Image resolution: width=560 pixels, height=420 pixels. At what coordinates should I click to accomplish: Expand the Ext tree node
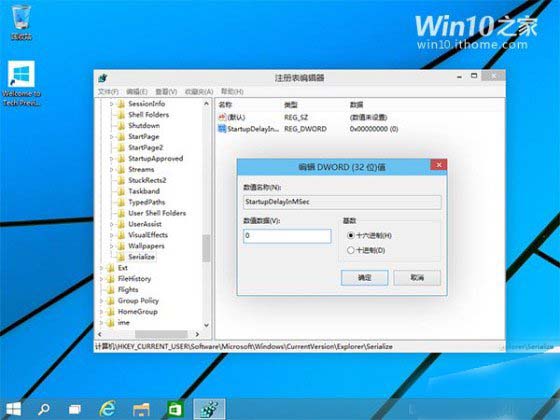point(101,268)
